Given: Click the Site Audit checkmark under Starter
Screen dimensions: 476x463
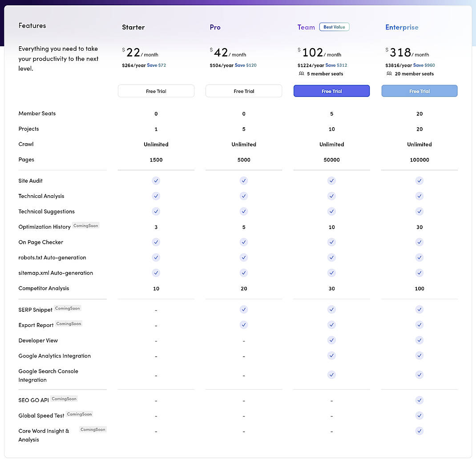Looking at the screenshot, I should coord(156,181).
